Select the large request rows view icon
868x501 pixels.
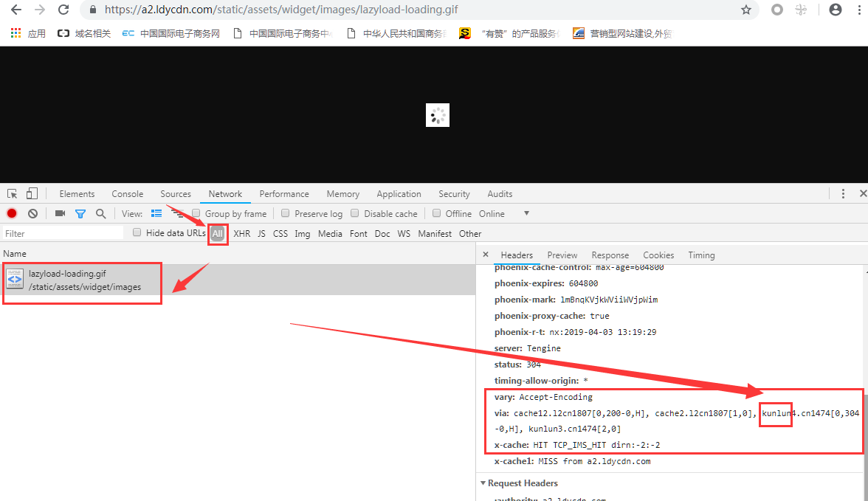click(156, 214)
